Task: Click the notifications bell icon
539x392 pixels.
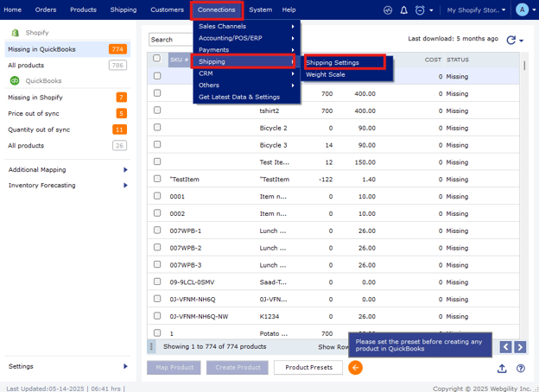Action: [x=403, y=10]
